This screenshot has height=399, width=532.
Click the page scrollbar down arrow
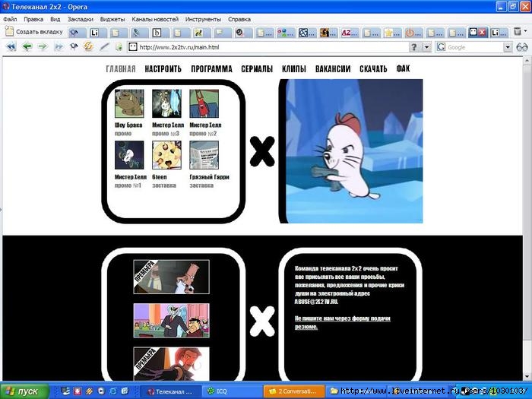(x=527, y=376)
